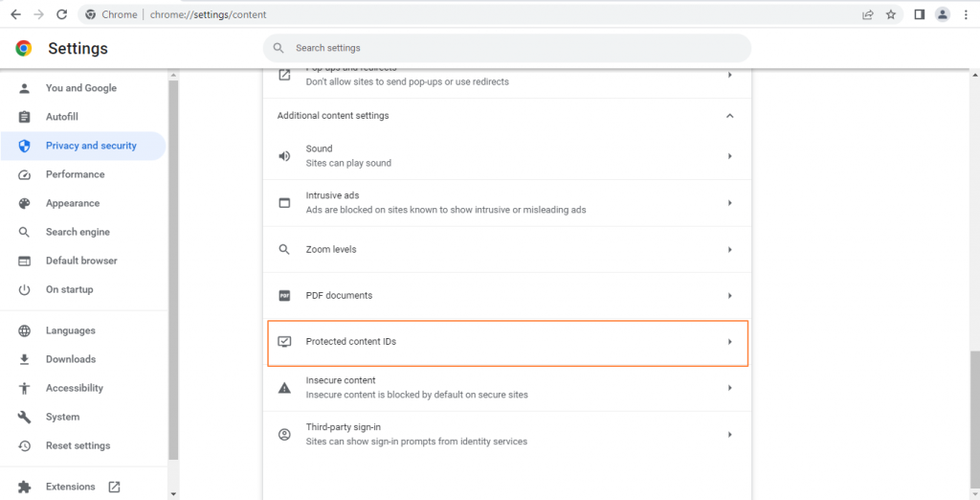Click the share page icon in address bar
This screenshot has width=980, height=500.
click(868, 14)
